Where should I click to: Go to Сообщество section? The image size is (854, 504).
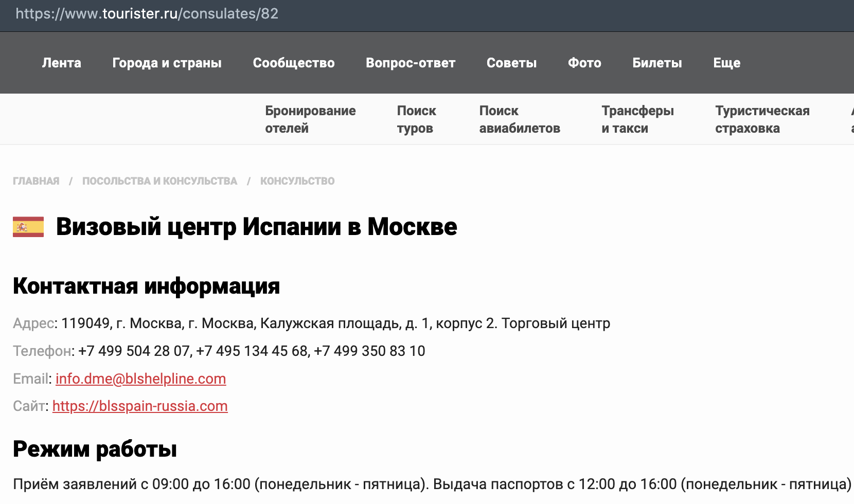click(294, 63)
